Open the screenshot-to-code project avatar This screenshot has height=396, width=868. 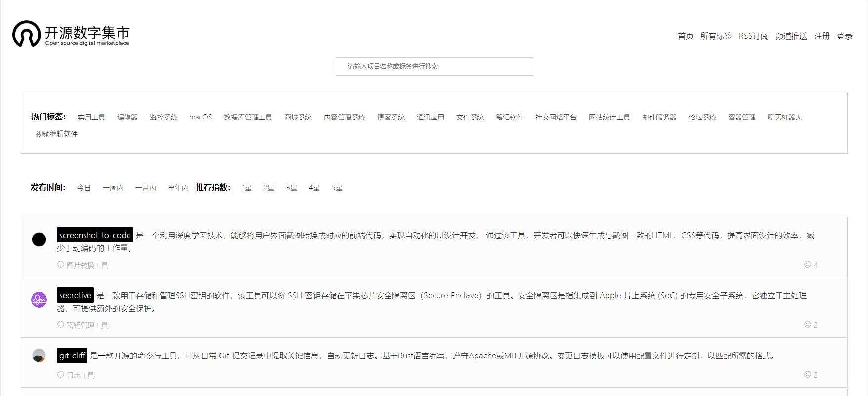click(39, 239)
